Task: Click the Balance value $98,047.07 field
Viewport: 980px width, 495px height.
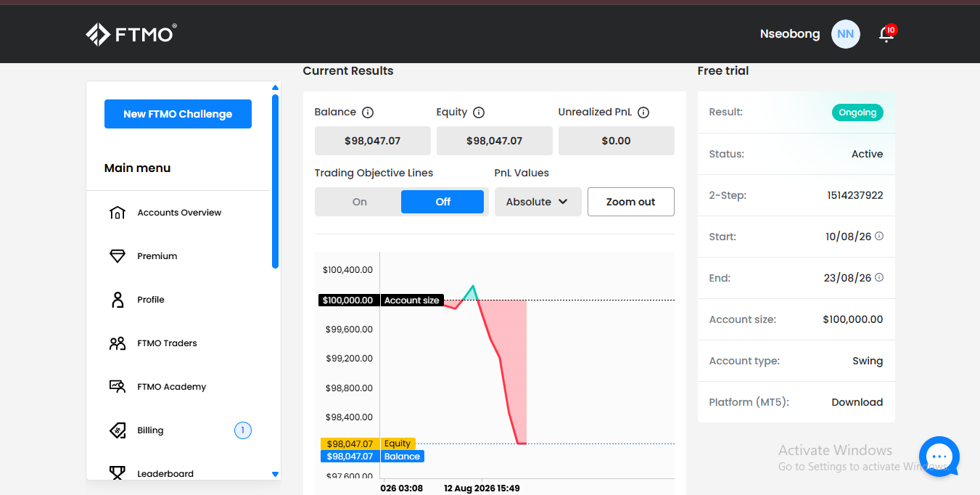Action: [373, 141]
